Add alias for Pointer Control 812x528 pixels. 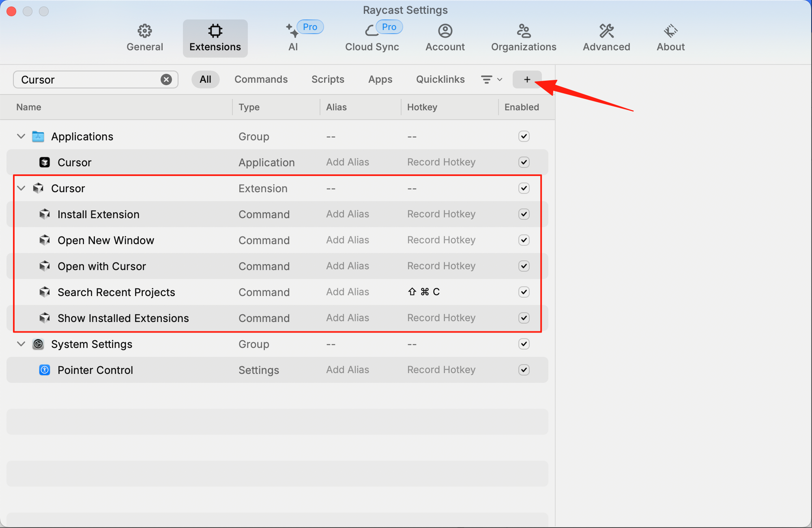(348, 370)
